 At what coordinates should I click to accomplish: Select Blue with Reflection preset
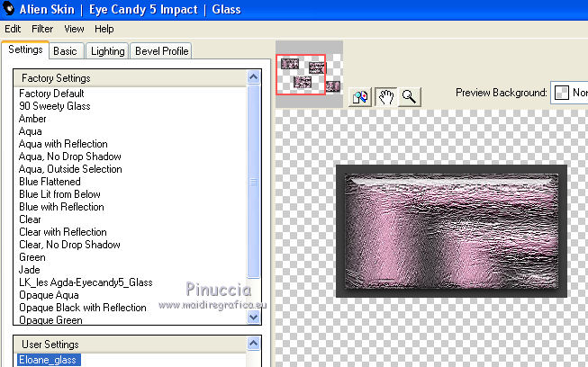(x=61, y=207)
